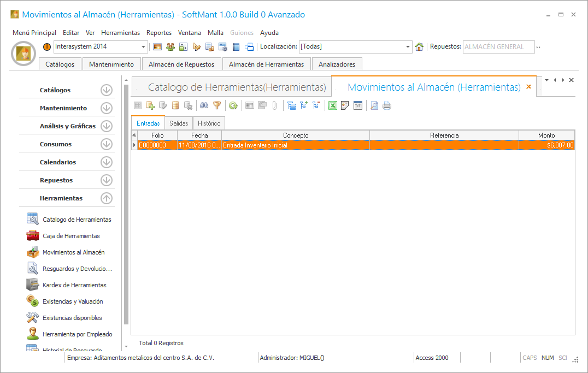Open the Localización dropdown list

click(x=408, y=47)
